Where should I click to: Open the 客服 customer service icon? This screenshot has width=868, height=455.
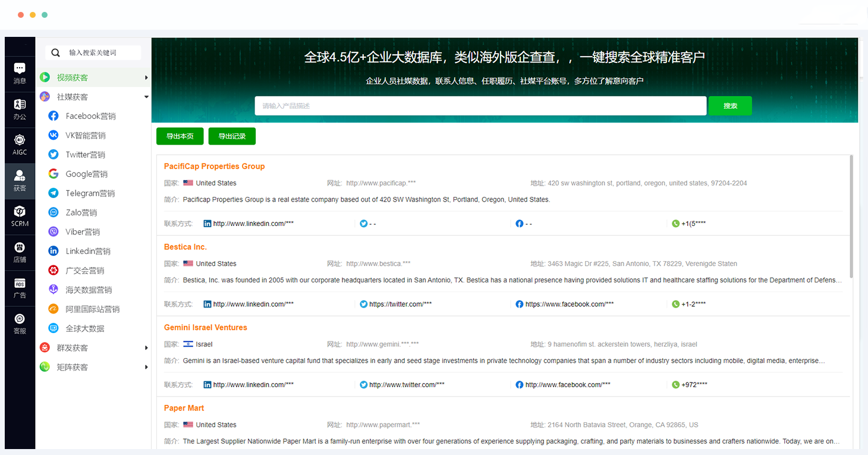tap(20, 323)
